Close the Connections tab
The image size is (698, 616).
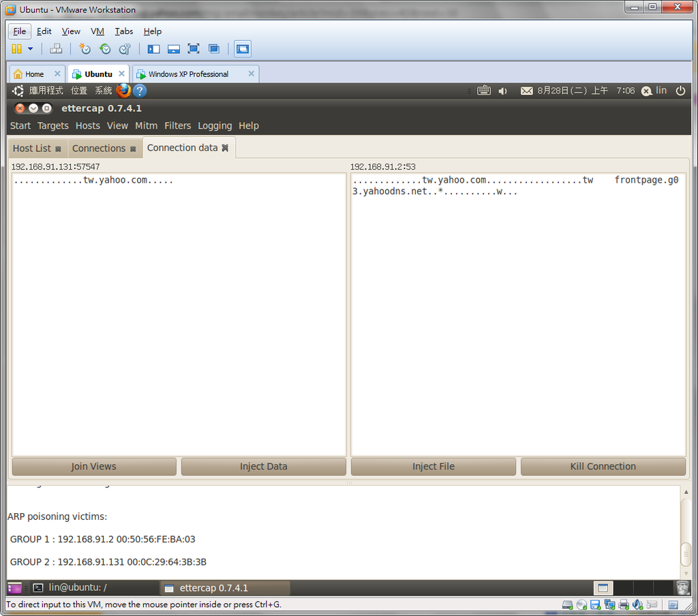point(133,149)
